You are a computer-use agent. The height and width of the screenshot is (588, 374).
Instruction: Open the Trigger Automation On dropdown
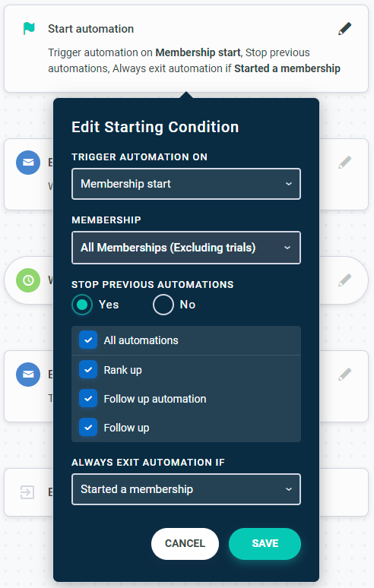(186, 184)
